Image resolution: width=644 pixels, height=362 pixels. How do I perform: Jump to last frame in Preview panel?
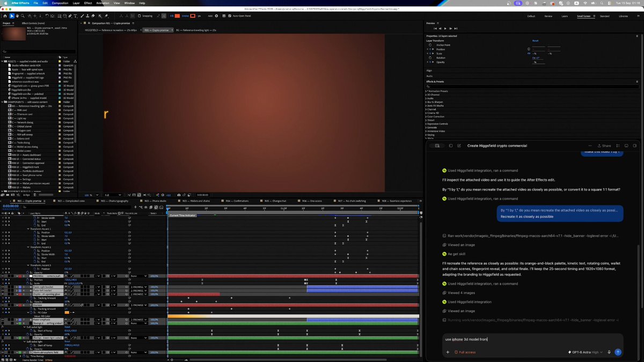point(457,29)
